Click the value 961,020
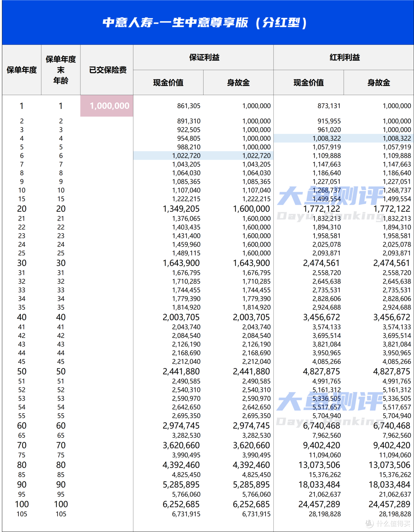 pyautogui.click(x=329, y=130)
